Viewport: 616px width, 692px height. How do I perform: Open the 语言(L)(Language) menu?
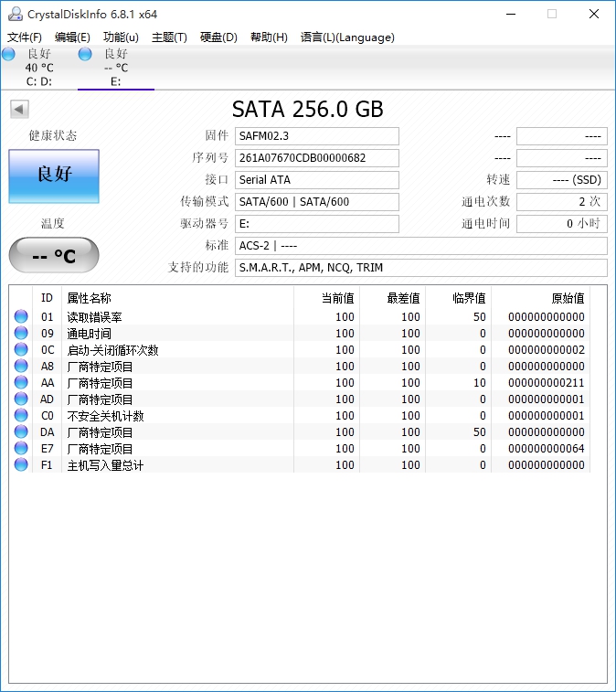click(347, 37)
